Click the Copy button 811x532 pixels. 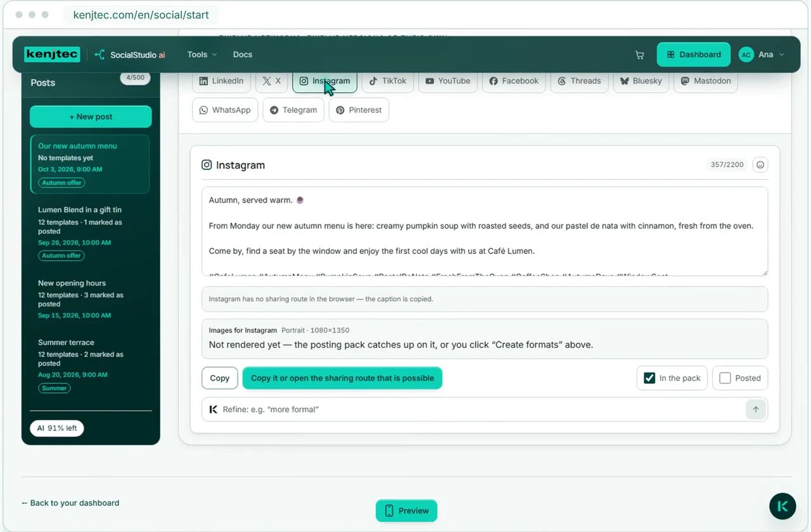coord(220,378)
